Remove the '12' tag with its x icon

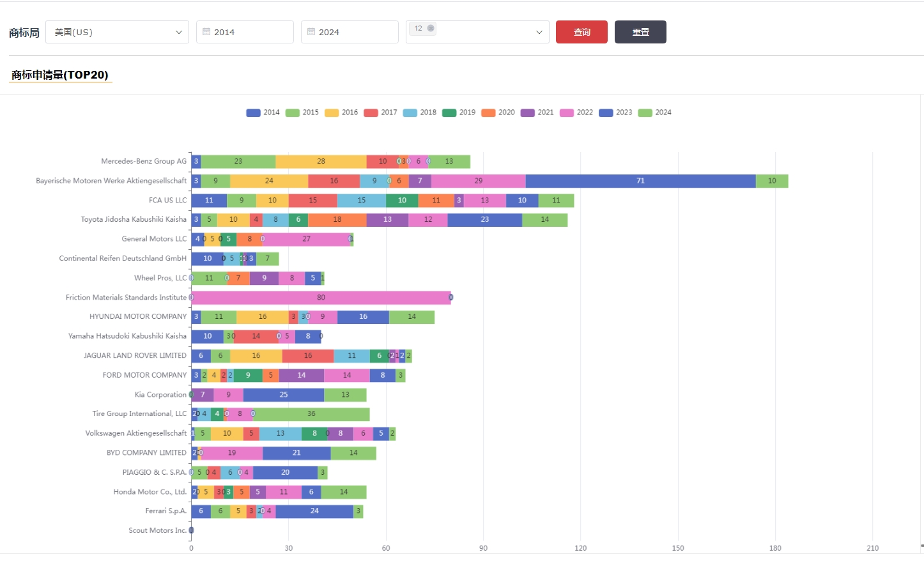click(431, 28)
